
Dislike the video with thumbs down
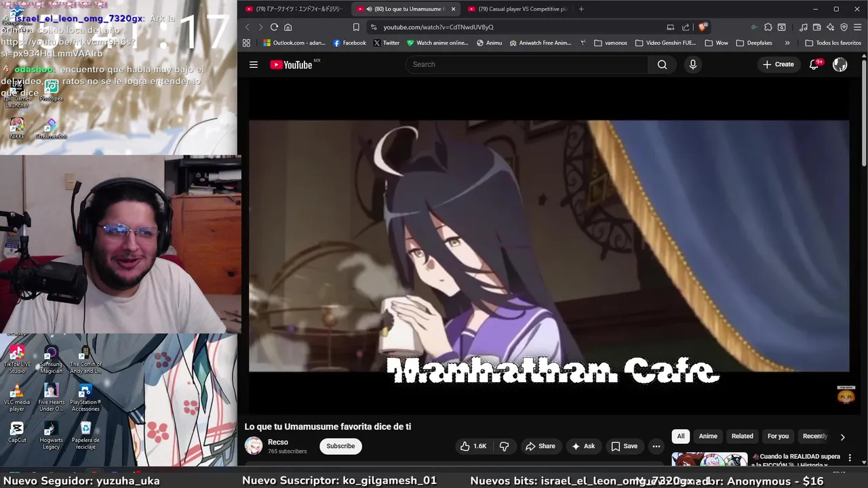coord(504,446)
